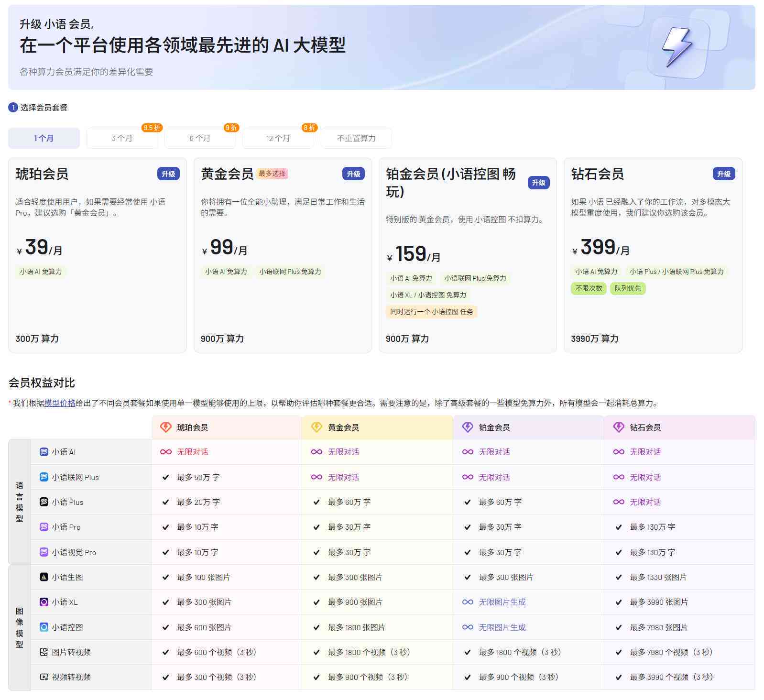The image size is (764, 700).
Task: Click 同时运行一个小语控图 任务 tag
Action: 432,312
